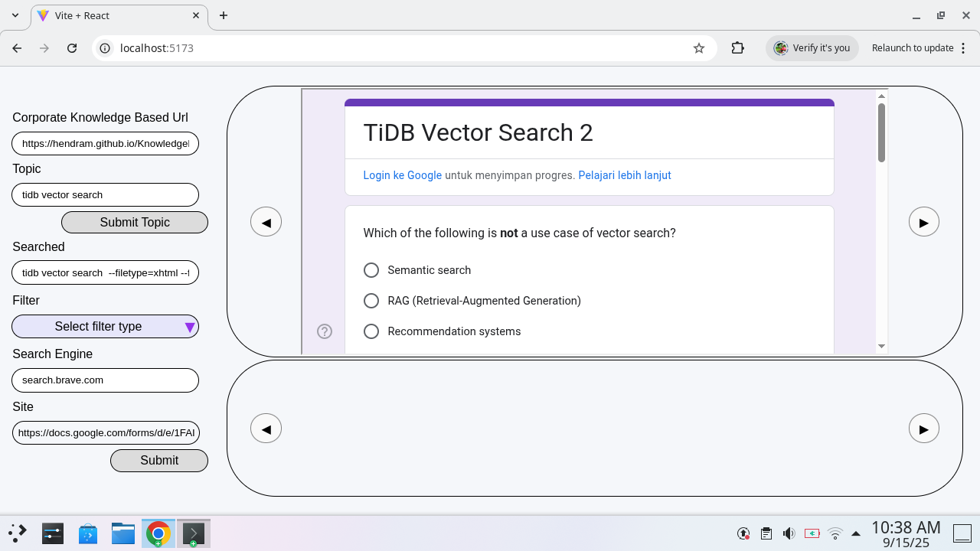Click the TiDB Vector Search 2 title

(x=478, y=132)
